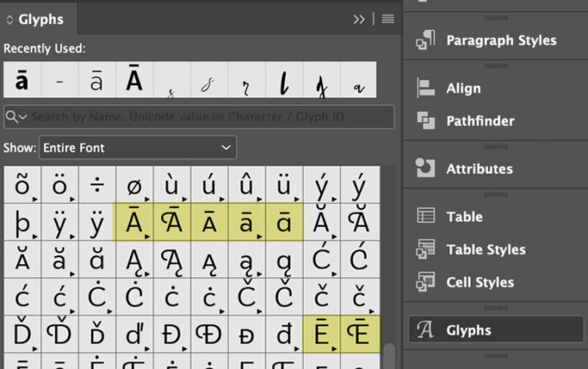Select the þ thorn glyph
588x369 pixels.
(x=23, y=224)
